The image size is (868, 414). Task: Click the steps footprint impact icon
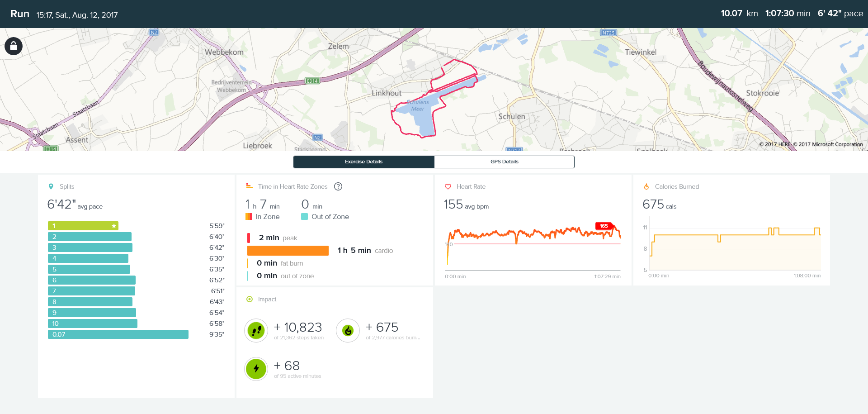(x=256, y=331)
